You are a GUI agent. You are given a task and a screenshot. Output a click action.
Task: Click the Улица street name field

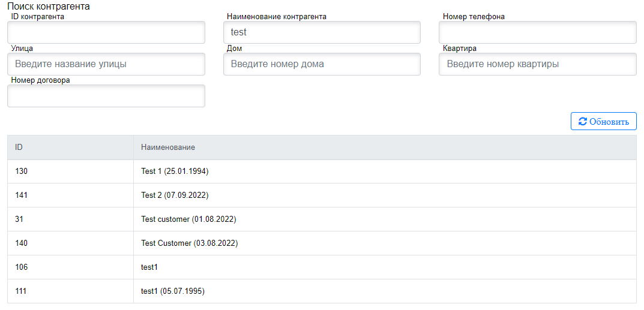106,64
